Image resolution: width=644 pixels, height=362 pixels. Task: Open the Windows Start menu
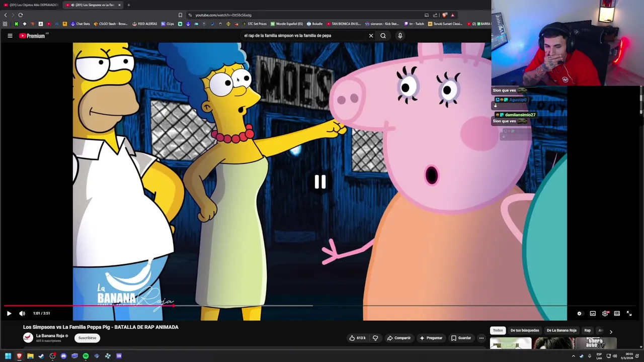coord(8,356)
